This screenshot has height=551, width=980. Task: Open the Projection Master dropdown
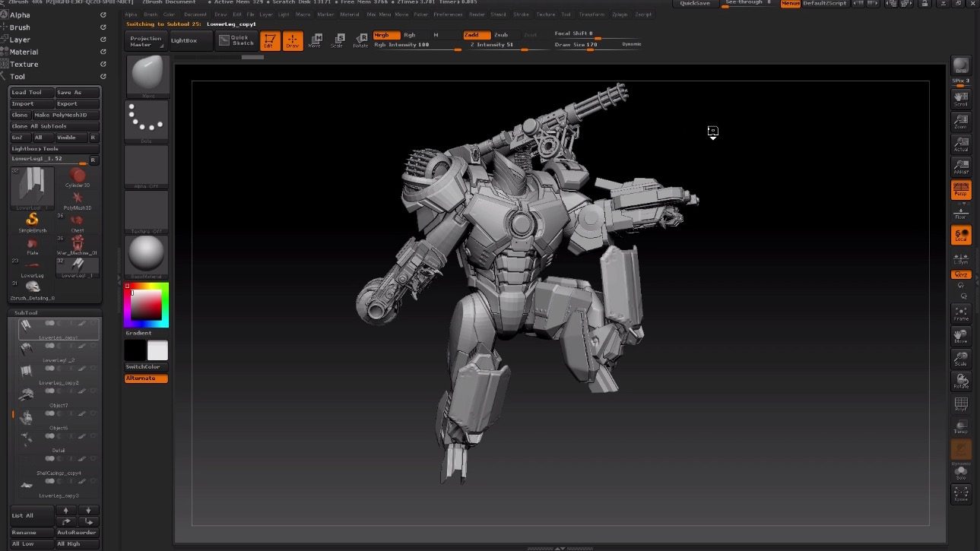(146, 41)
